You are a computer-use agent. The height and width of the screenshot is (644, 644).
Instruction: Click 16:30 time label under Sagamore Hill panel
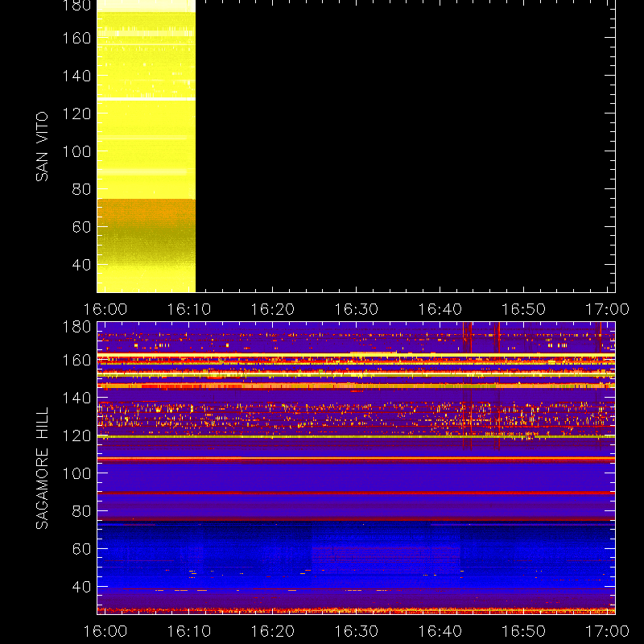pos(356,631)
